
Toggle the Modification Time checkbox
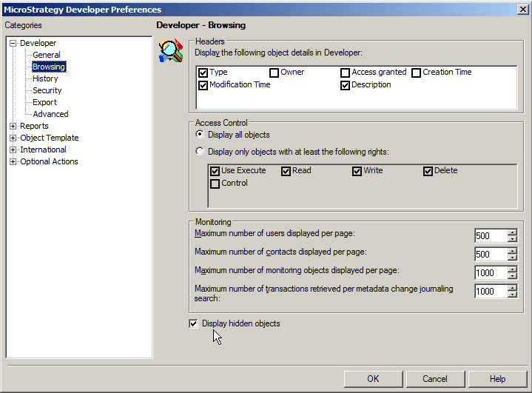203,85
